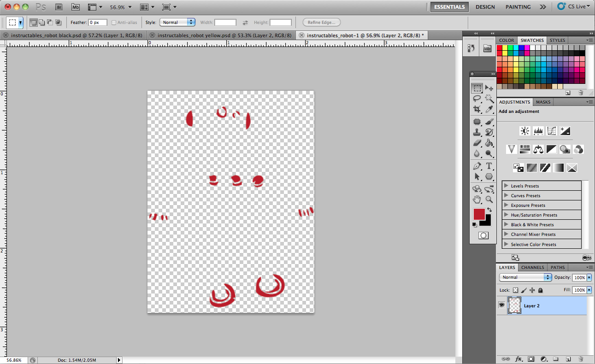The width and height of the screenshot is (595, 364).
Task: Add a Channel Mixer adjustment icon
Action: (578, 149)
